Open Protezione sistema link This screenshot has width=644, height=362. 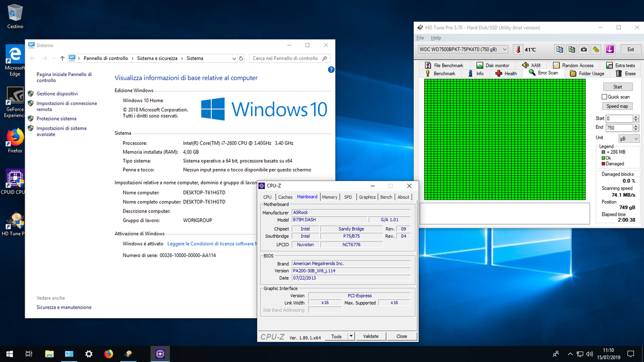point(56,119)
